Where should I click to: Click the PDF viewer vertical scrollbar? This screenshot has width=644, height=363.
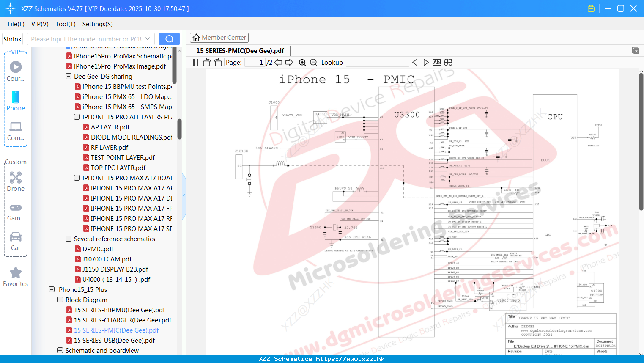[x=641, y=142]
